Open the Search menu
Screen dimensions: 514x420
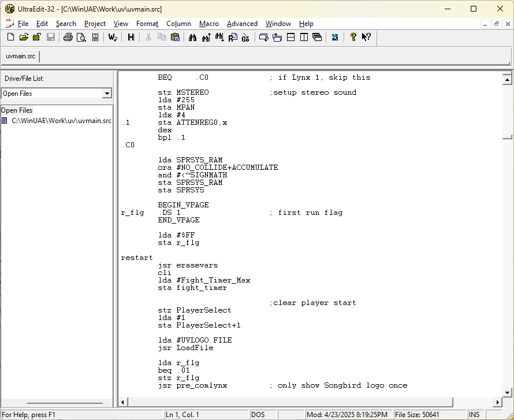click(66, 24)
